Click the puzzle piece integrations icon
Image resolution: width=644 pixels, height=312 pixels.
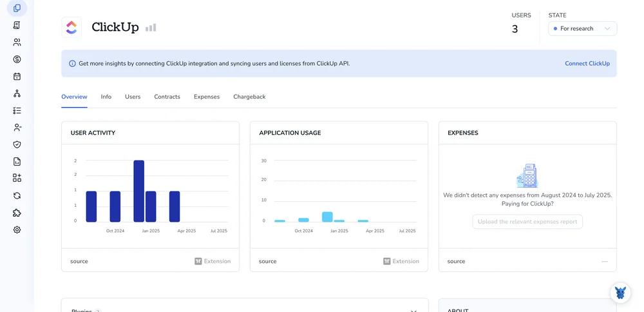(17, 213)
